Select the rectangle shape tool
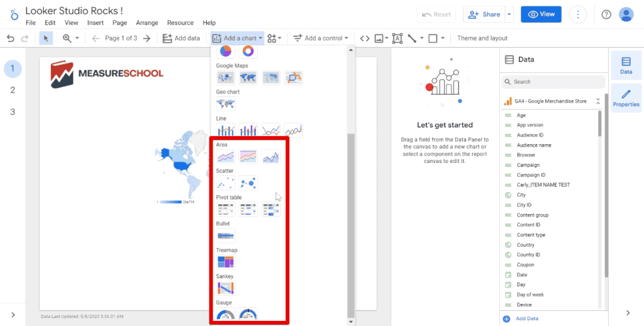 (433, 38)
